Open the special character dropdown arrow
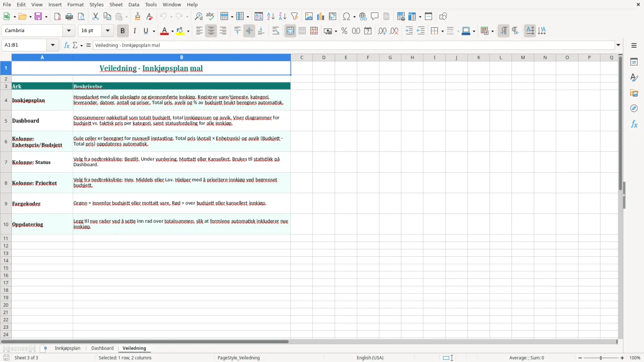644x362 pixels. (x=354, y=17)
